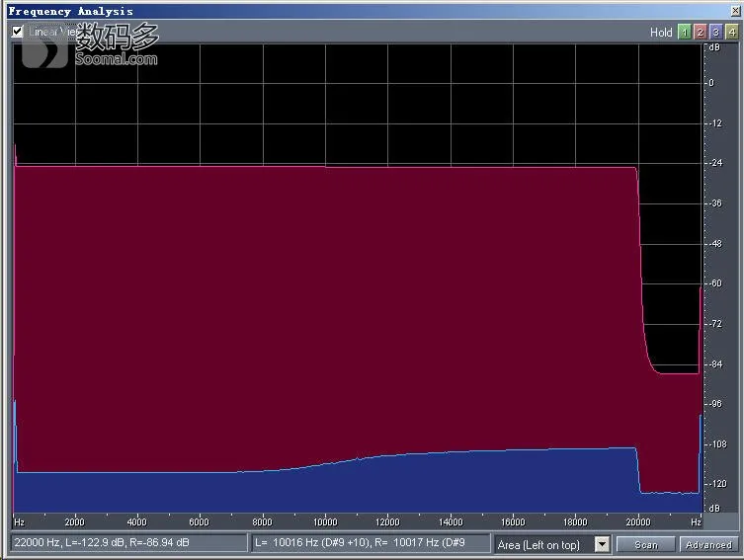Click Hold button 2 (red)
Image resolution: width=744 pixels, height=560 pixels.
tap(700, 32)
